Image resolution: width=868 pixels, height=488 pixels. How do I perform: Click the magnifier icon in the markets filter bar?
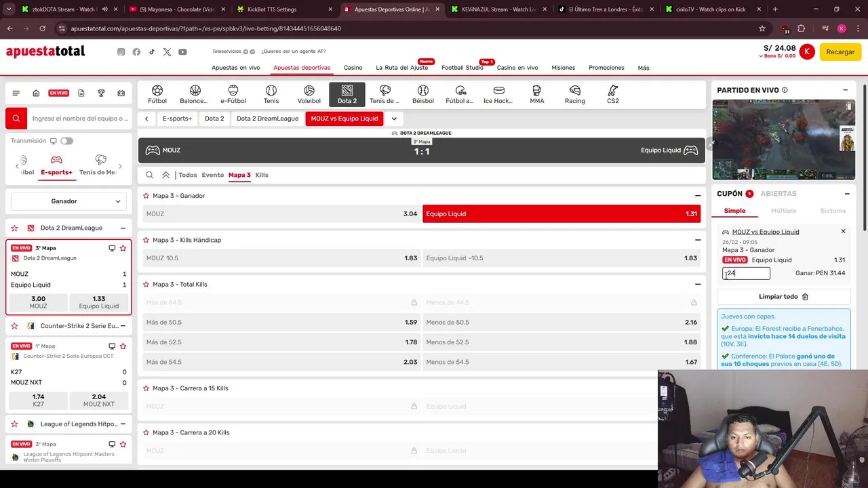click(x=150, y=175)
